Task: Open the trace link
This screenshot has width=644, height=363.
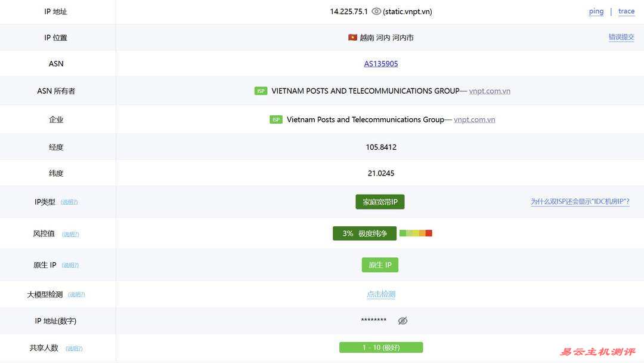Action: [x=626, y=11]
